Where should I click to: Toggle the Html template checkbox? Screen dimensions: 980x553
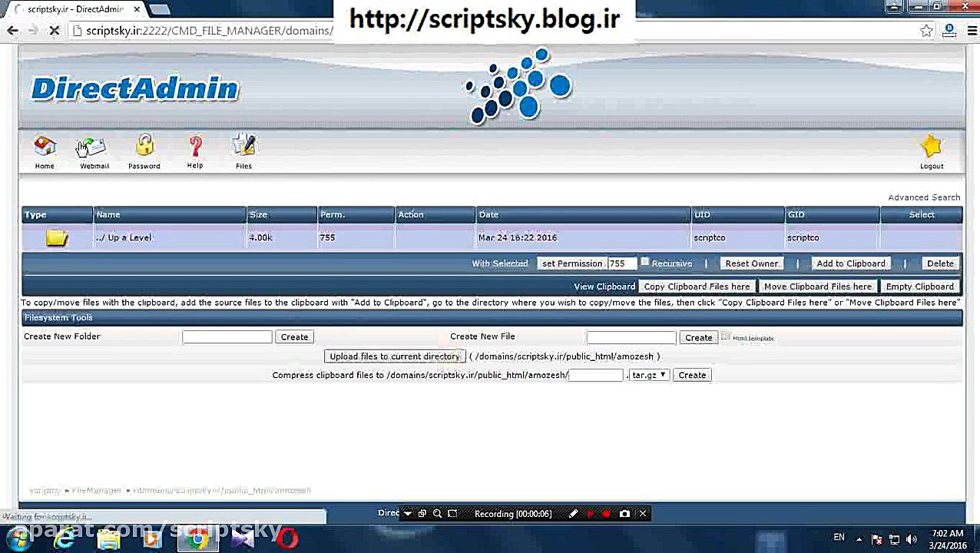coord(725,336)
